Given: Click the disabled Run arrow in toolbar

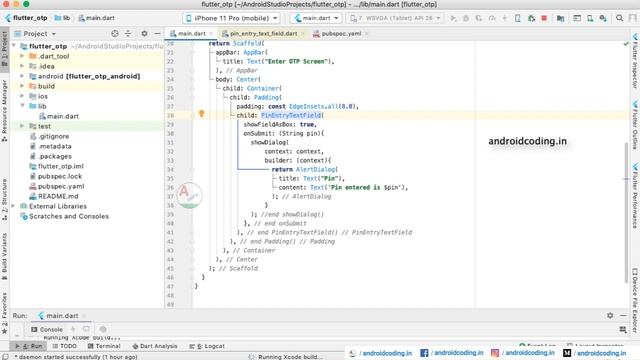Looking at the screenshot, I should pyautogui.click(x=453, y=18).
